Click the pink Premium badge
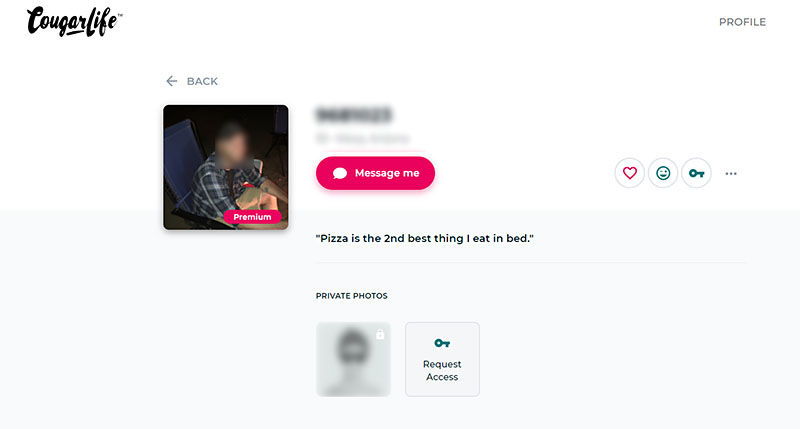The width and height of the screenshot is (800, 429). (252, 217)
